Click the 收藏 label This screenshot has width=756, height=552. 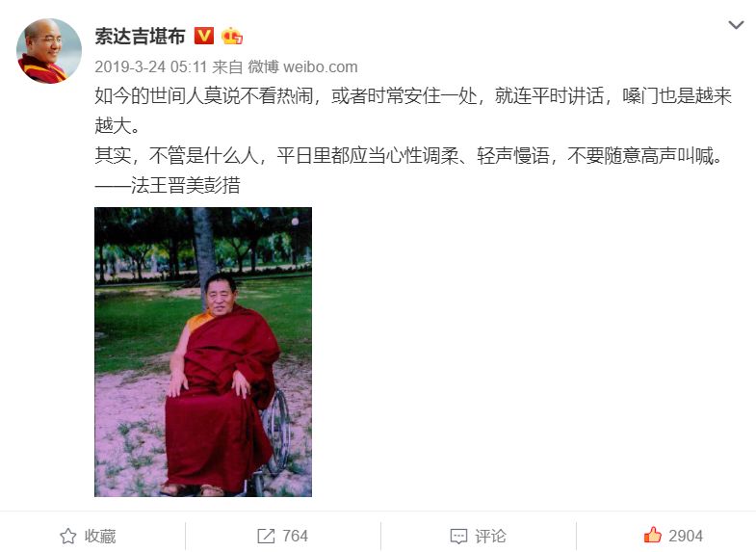(100, 536)
